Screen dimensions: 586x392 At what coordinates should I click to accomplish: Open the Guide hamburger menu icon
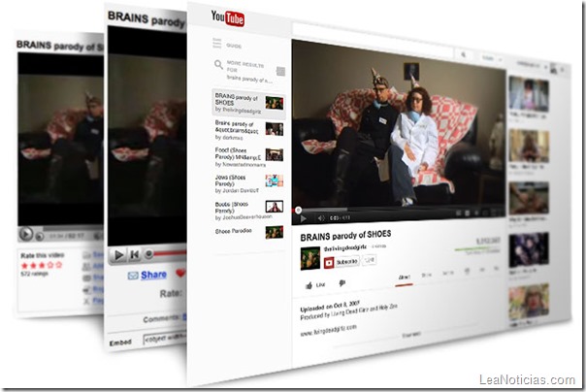click(216, 43)
